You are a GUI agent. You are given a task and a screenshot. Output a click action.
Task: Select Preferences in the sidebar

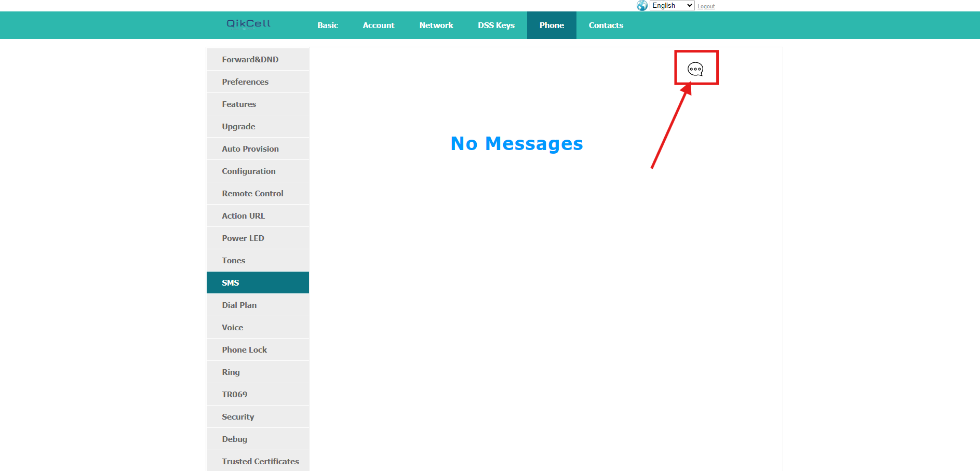(x=258, y=82)
